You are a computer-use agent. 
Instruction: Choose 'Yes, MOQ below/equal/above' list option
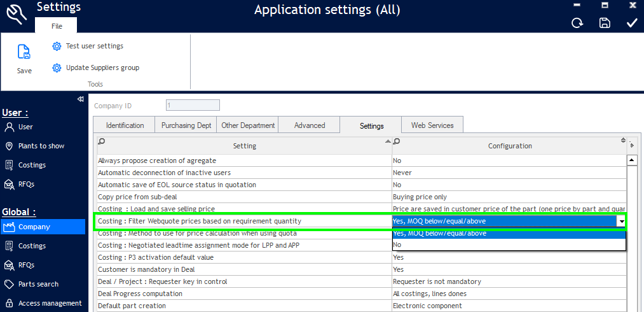(439, 233)
